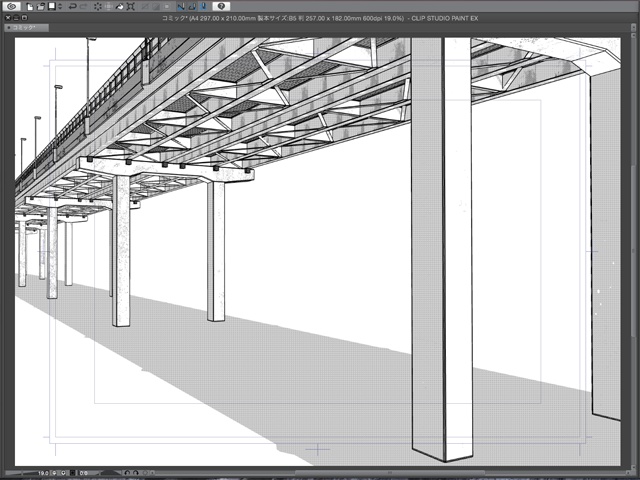
Task: Save the comic with the disk icon
Action: point(52,7)
